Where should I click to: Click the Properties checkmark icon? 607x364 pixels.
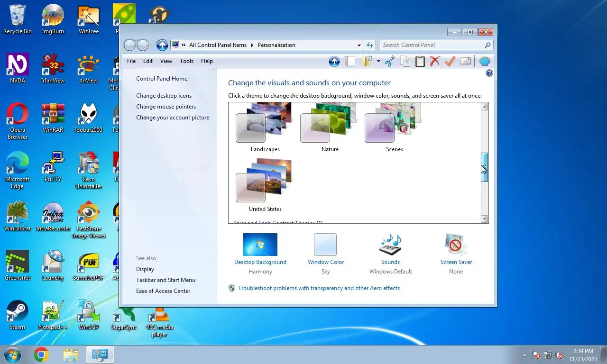click(x=450, y=61)
